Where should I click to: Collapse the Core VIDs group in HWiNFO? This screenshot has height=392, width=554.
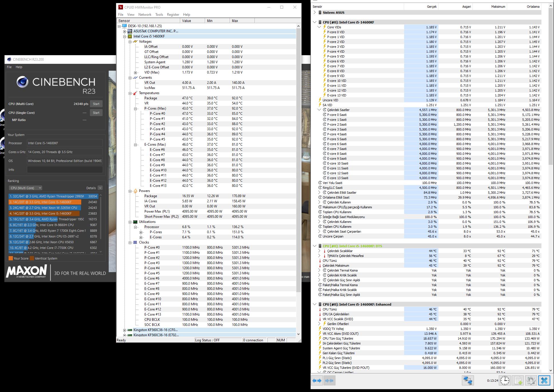click(319, 27)
